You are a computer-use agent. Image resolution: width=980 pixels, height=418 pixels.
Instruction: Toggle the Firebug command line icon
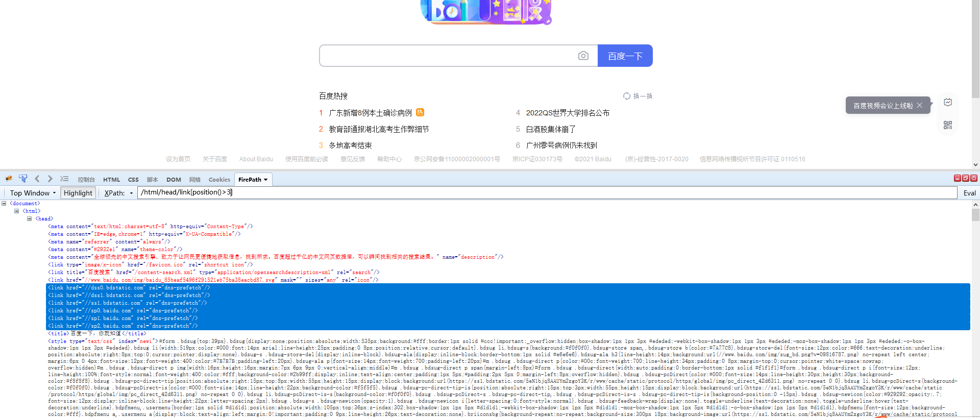[64, 179]
